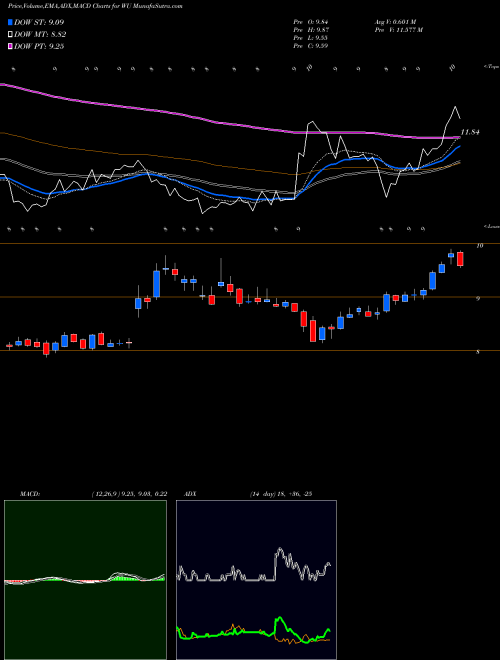This screenshot has height=660, width=500.
Task: Click the MACD '(12,26,9) 9.25, 9.03, 0.22' values
Action: pyautogui.click(x=129, y=494)
